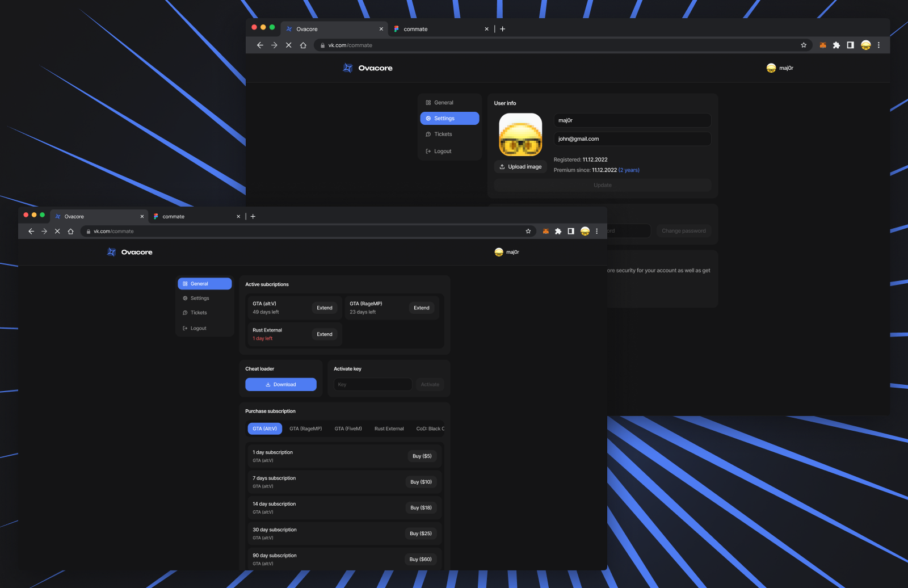The height and width of the screenshot is (588, 908).
Task: Bookmark the page with the star in the rear window
Action: [x=804, y=45]
